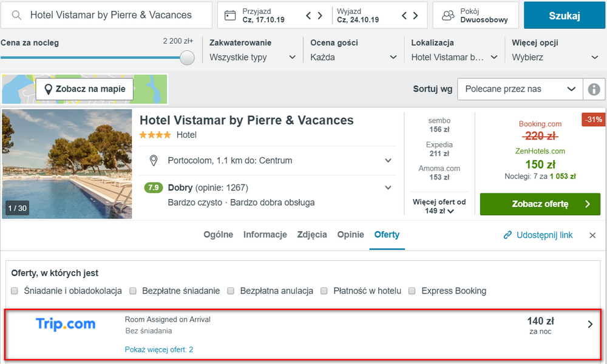This screenshot has height=364, width=607.
Task: Expand Więcej ofert od 149 zł
Action: [440, 207]
